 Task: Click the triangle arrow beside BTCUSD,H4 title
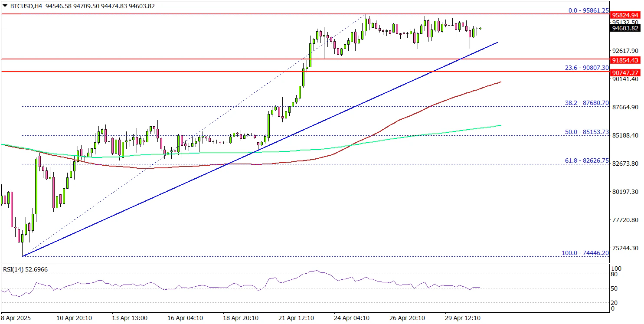pos(5,6)
